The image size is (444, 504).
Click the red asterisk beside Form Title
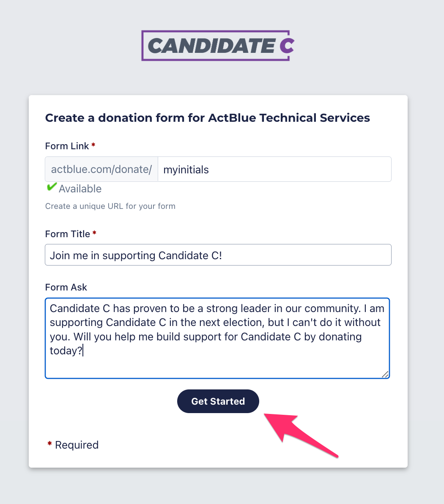94,233
